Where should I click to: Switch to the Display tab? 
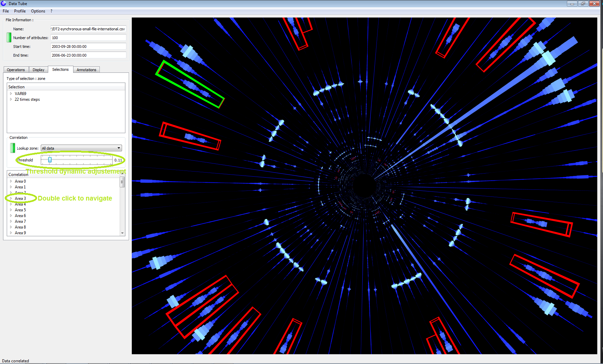[x=38, y=70]
